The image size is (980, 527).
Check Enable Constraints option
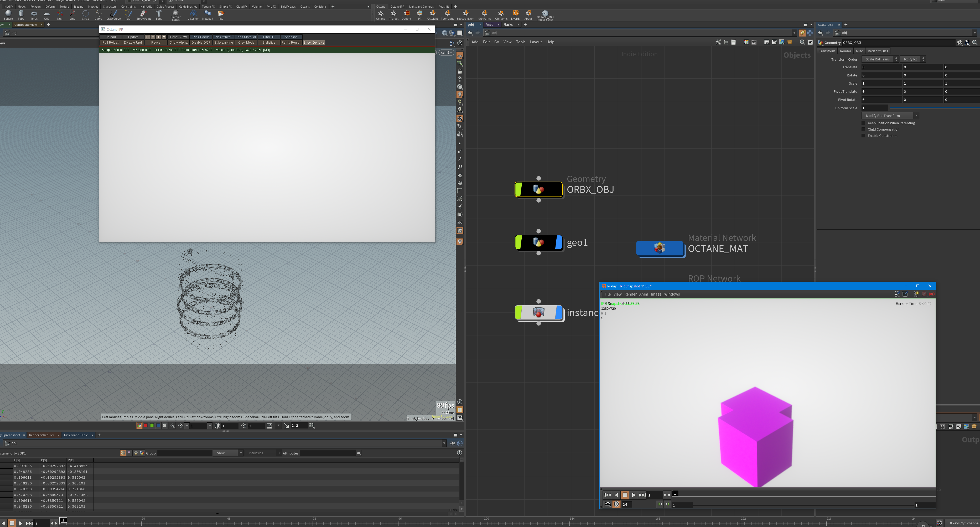point(863,136)
